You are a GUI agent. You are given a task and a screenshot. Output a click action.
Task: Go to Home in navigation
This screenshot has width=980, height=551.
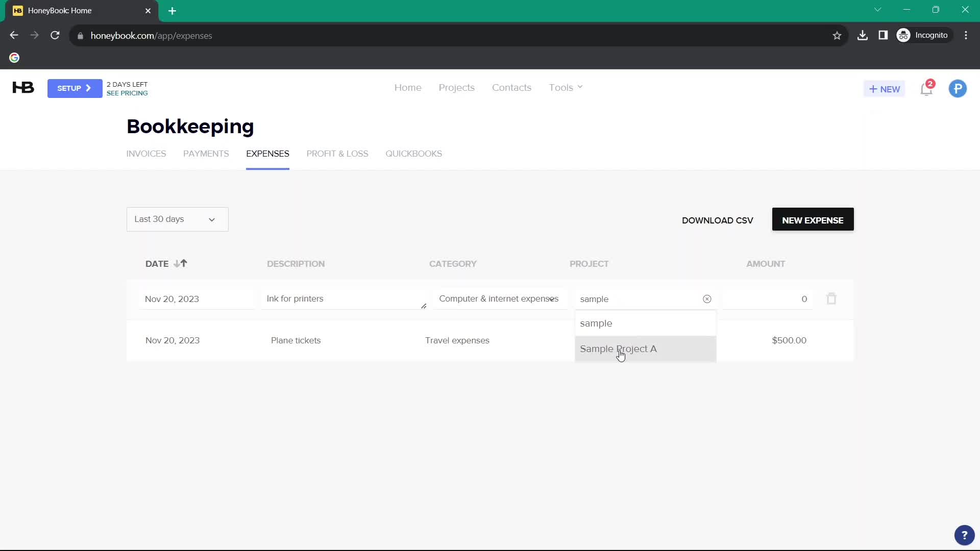(408, 88)
